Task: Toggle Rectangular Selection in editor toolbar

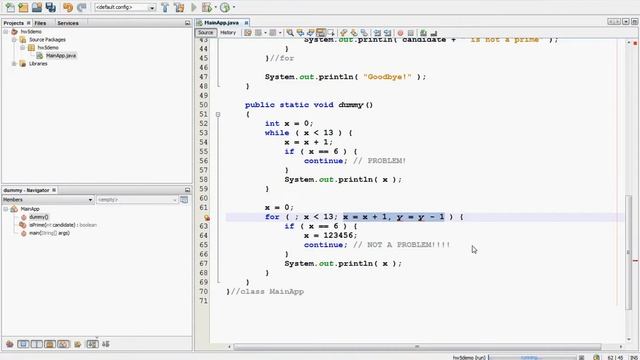Action: (x=331, y=33)
